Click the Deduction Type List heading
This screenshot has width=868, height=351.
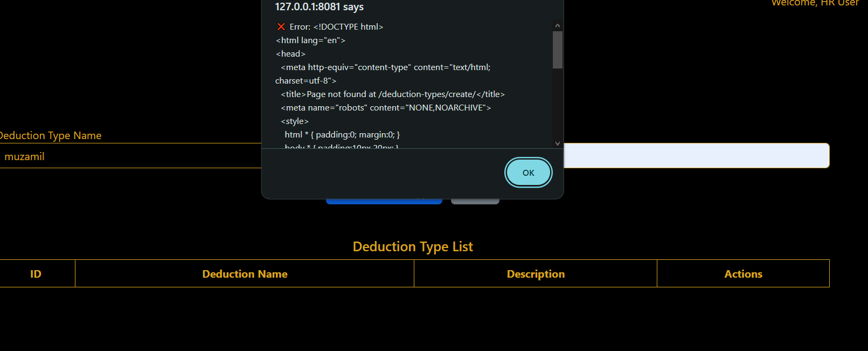tap(413, 246)
